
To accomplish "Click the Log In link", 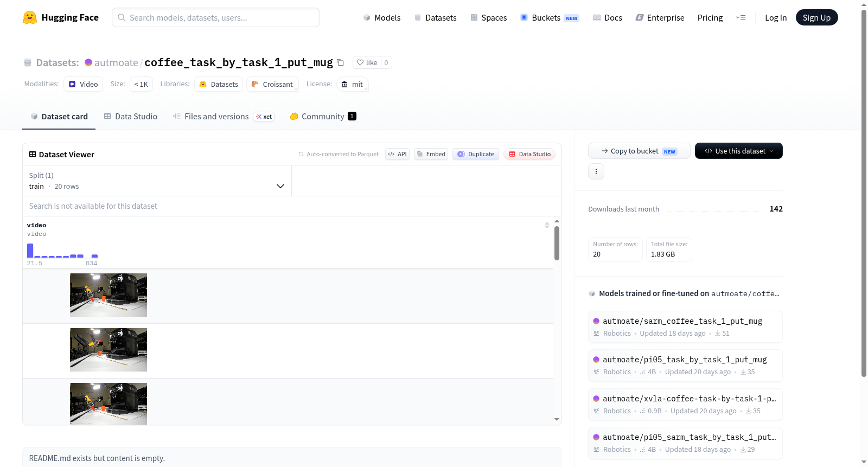I will click(x=776, y=17).
